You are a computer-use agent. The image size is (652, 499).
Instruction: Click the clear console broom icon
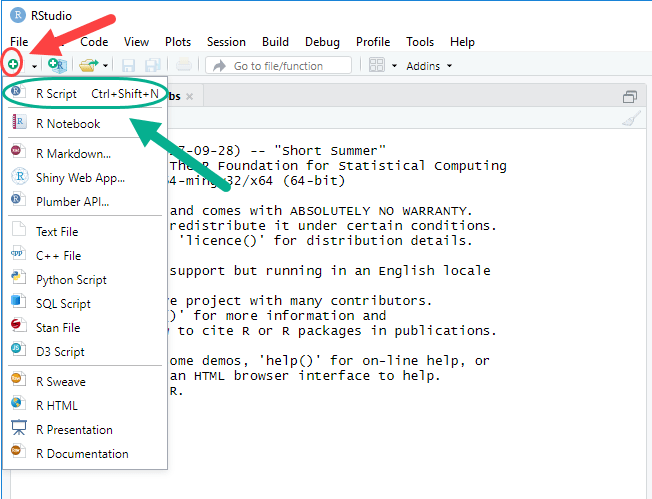point(631,119)
